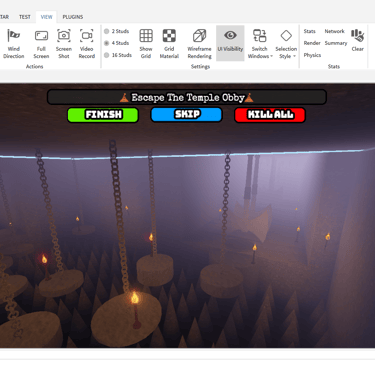The width and height of the screenshot is (375, 366).
Task: Switch to the TEST tab
Action: tap(25, 17)
